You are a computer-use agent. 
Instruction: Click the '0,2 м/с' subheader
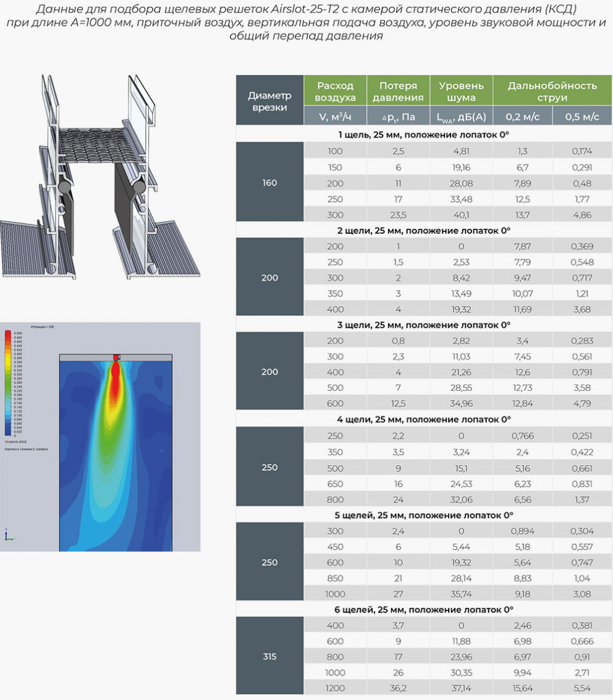[x=522, y=116]
